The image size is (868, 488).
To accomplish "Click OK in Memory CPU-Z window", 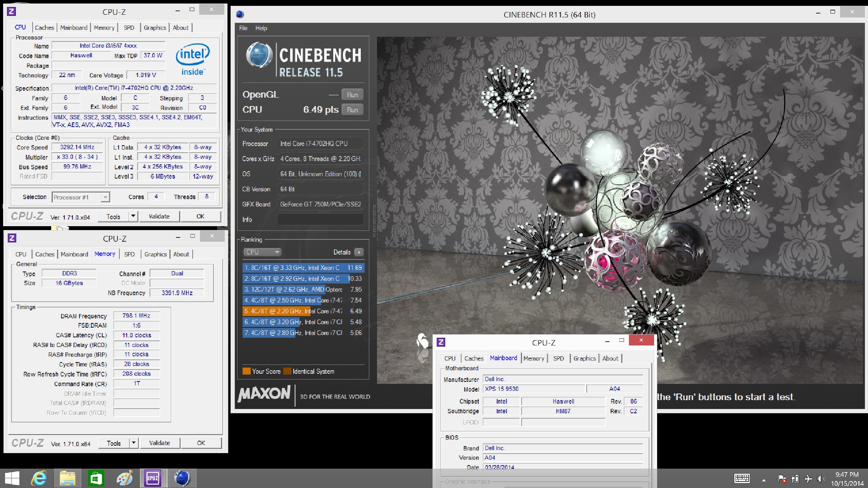I will 201,443.
